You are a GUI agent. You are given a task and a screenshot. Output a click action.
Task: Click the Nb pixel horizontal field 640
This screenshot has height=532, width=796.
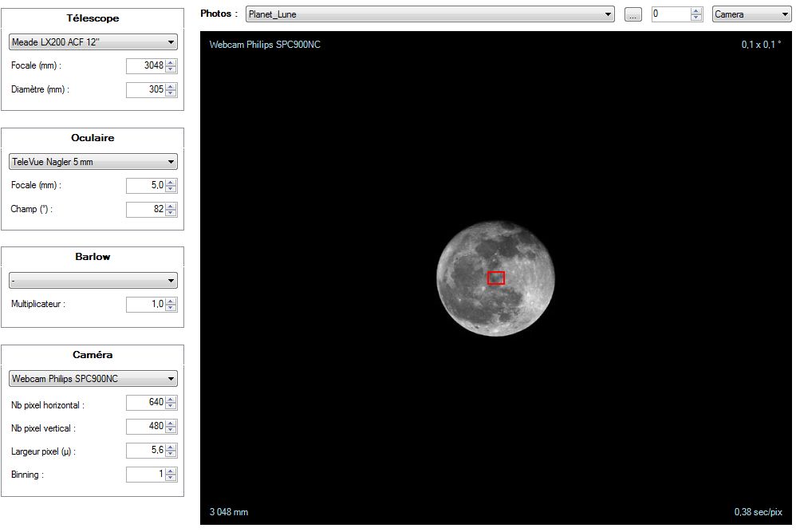pyautogui.click(x=146, y=403)
